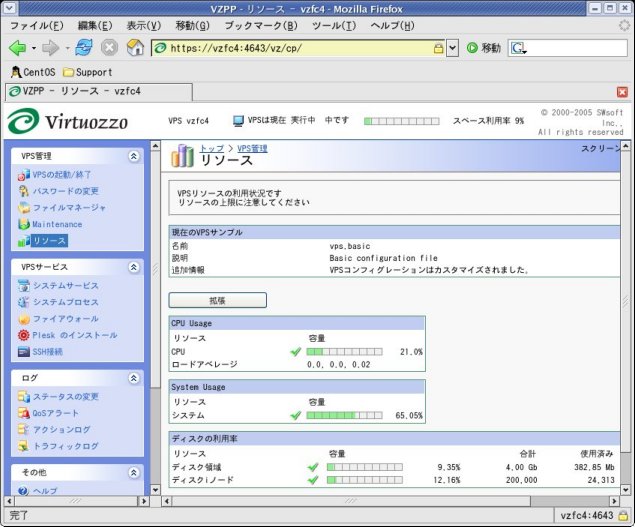Click the green Back arrow in Firefox toolbar

coord(17,48)
